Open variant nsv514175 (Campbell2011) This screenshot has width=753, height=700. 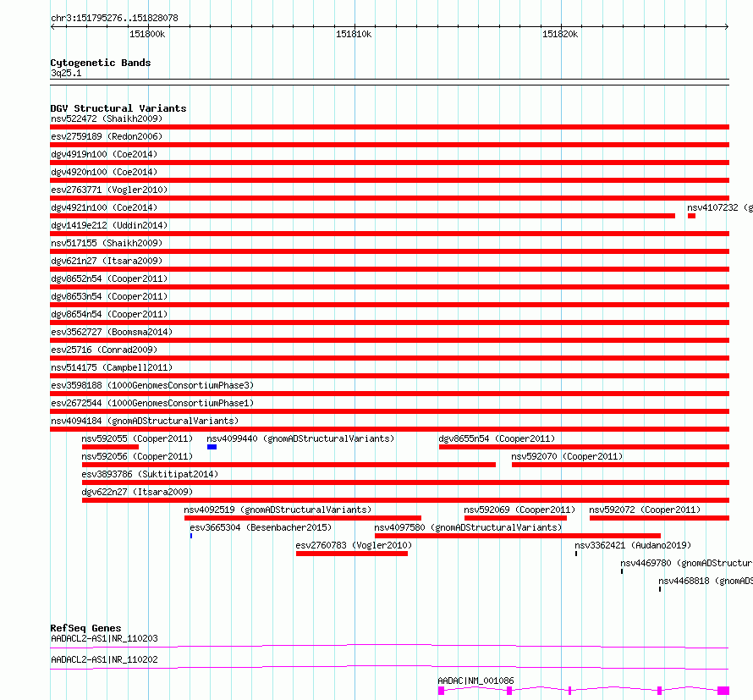[389, 376]
